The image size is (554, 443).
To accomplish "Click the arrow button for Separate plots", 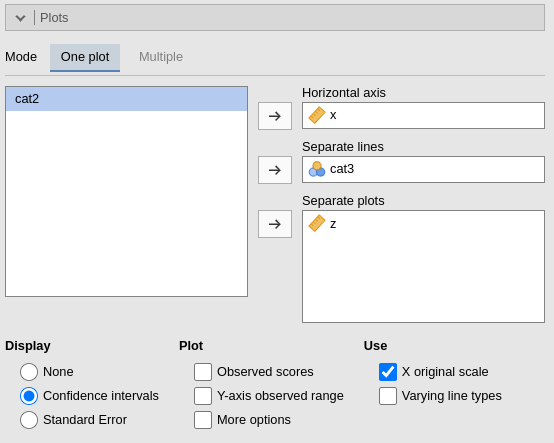I will click(275, 224).
